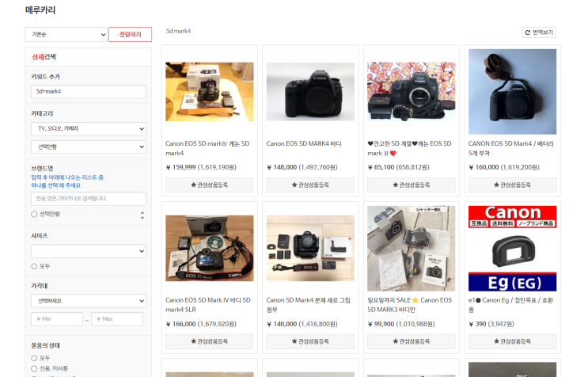Click price ¥ 166,000 (1,679,920원)
Viewport: 588px width, 377px height.
(201, 324)
